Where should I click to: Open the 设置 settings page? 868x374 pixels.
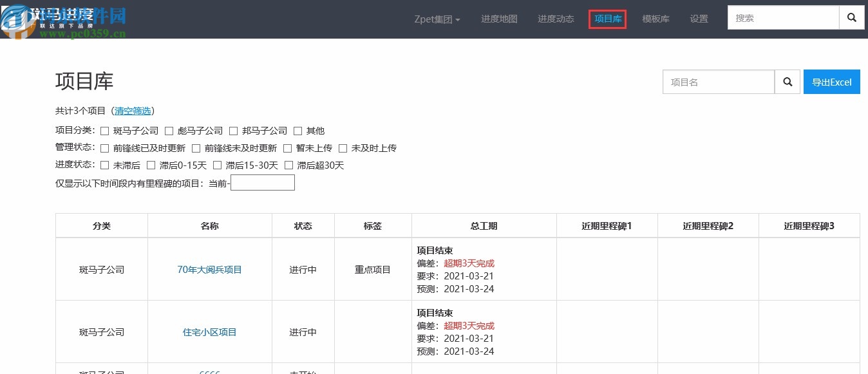[699, 19]
